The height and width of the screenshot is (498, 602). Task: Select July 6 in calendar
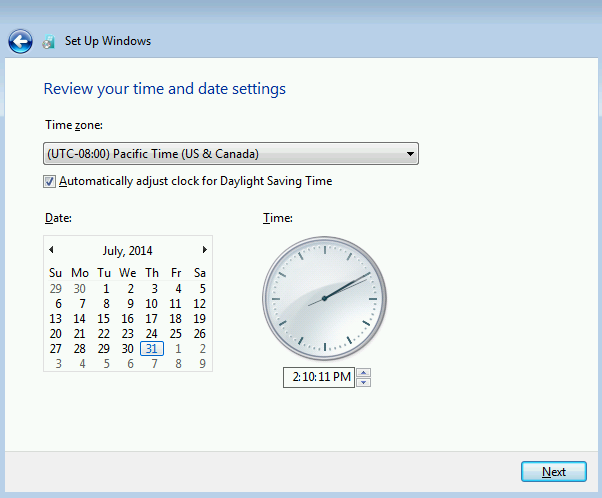pyautogui.click(x=58, y=304)
